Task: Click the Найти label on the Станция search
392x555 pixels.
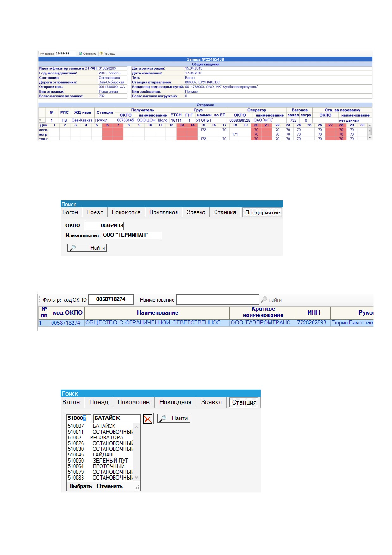Action: (179, 418)
